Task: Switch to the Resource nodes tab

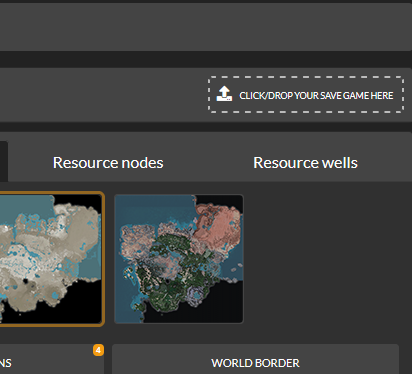Action: pos(108,163)
